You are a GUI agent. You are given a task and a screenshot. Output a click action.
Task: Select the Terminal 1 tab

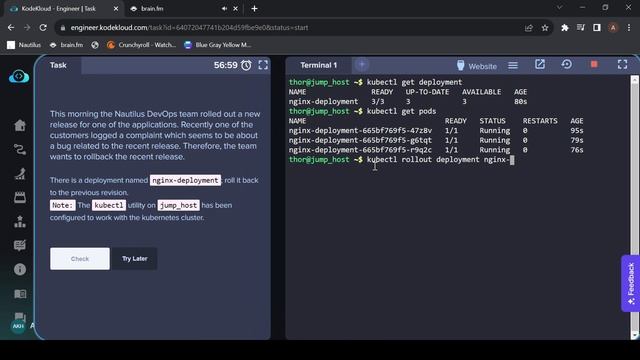tap(318, 65)
